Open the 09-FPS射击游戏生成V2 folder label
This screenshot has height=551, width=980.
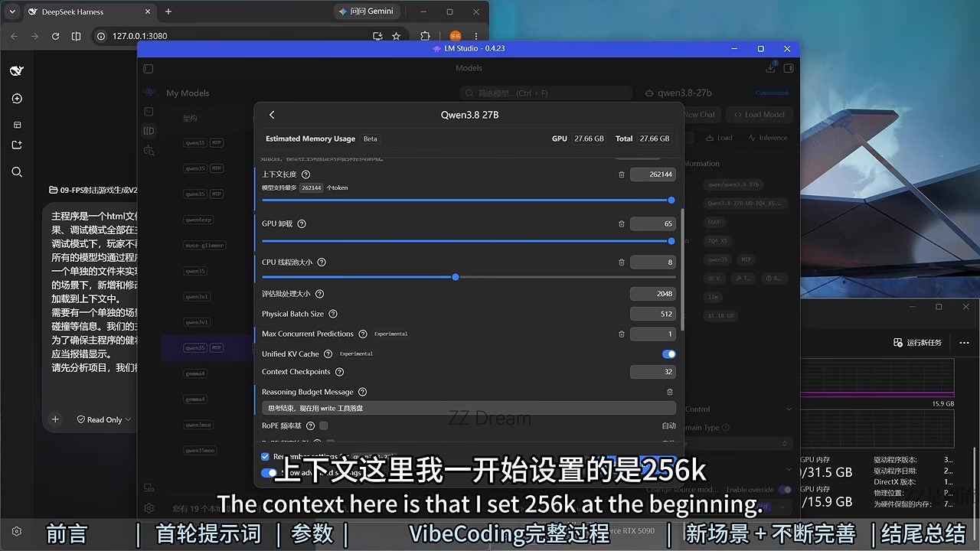93,190
